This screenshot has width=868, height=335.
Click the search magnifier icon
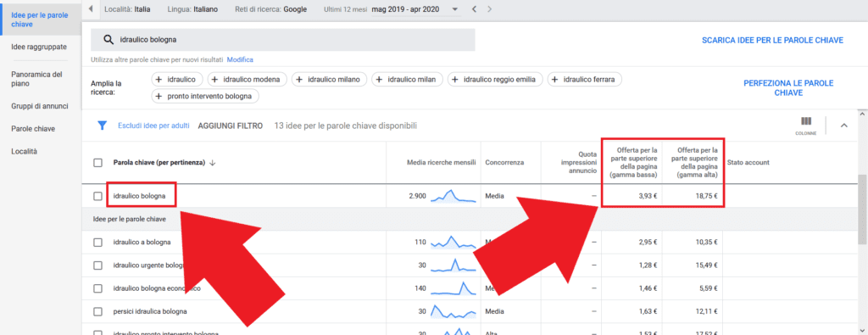click(108, 40)
